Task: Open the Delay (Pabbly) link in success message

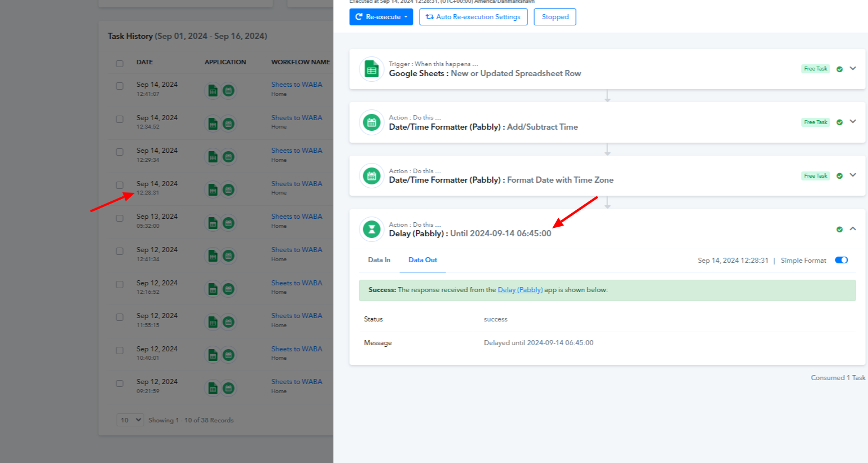Action: pyautogui.click(x=520, y=290)
